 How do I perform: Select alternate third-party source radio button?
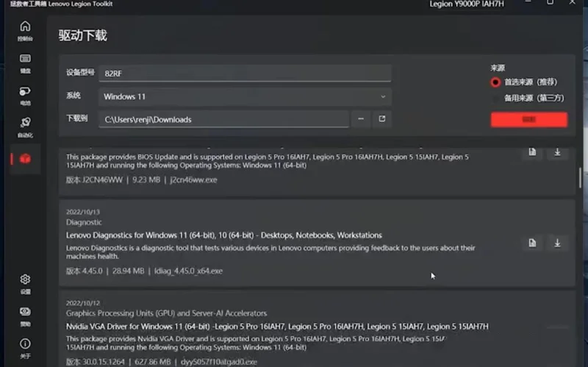pyautogui.click(x=495, y=99)
